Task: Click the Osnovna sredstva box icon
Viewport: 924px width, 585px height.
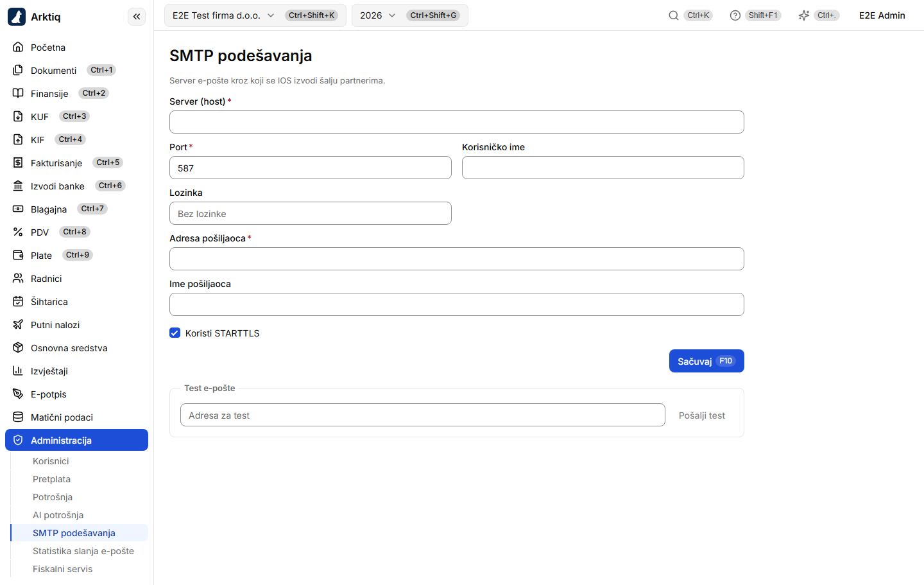Action: 18,347
